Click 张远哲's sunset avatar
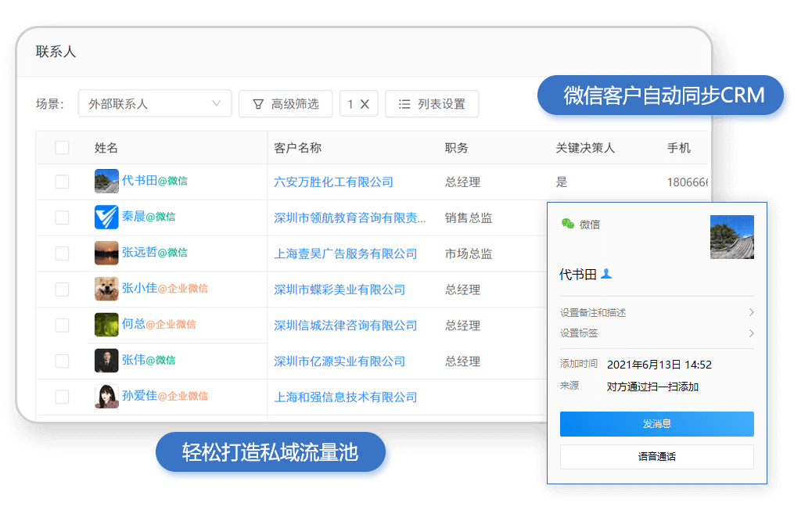The height and width of the screenshot is (525, 812). (x=106, y=253)
